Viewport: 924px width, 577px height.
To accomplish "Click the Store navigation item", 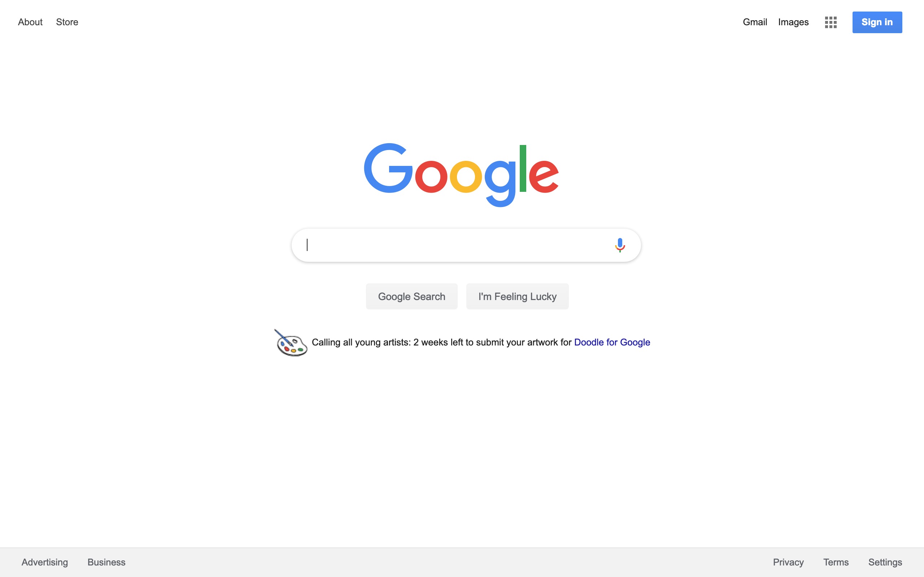I will 66,22.
